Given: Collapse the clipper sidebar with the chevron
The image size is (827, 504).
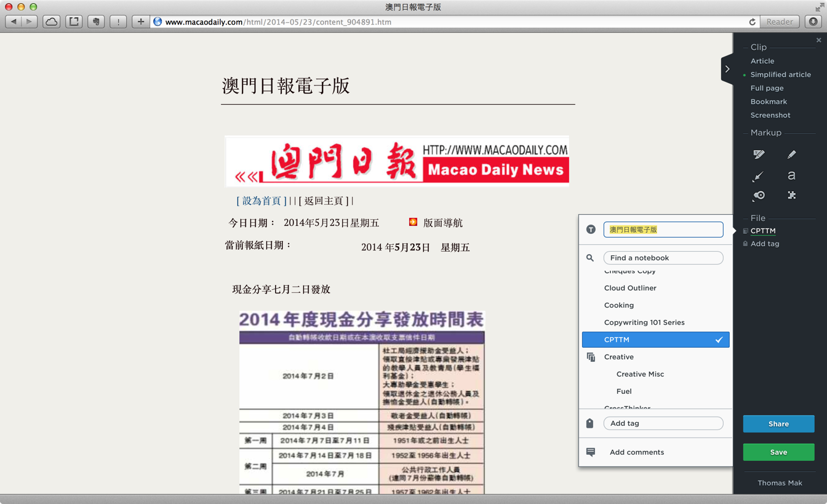Looking at the screenshot, I should click(727, 69).
